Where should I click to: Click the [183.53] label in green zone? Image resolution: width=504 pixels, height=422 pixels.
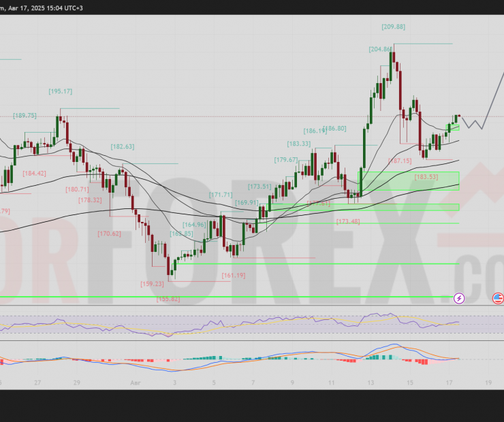pos(426,177)
